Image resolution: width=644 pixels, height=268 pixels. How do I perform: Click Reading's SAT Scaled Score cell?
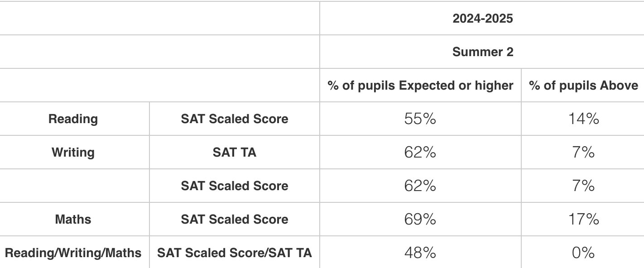pyautogui.click(x=234, y=119)
